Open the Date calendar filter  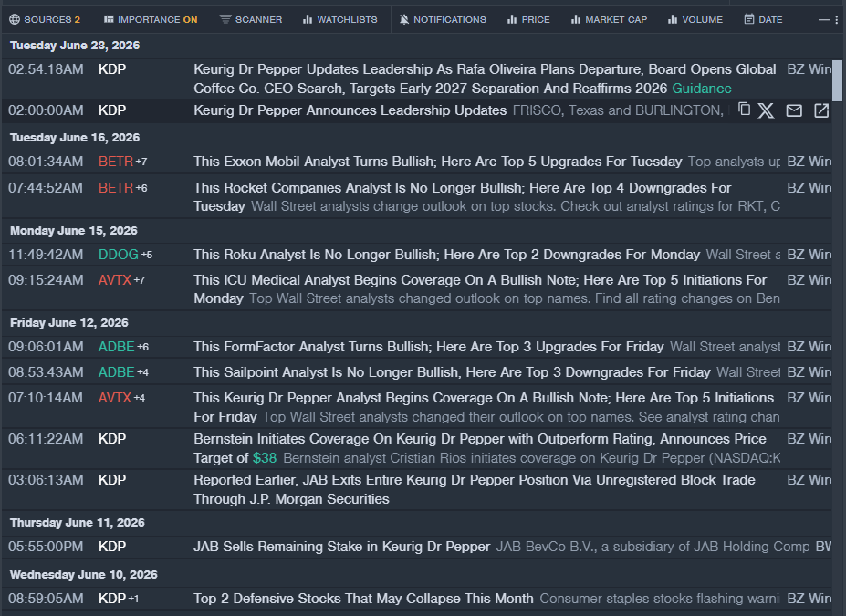[x=763, y=19]
